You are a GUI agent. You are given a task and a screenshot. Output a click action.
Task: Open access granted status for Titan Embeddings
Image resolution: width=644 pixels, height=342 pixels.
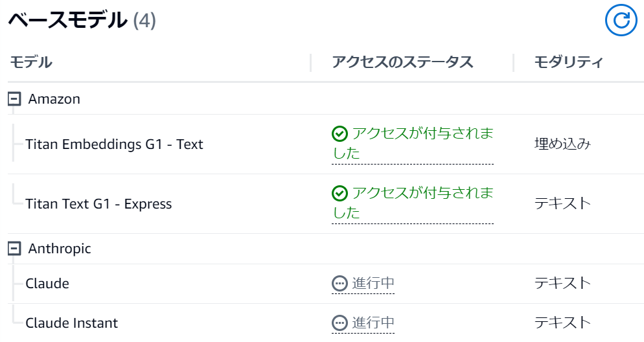(x=412, y=143)
